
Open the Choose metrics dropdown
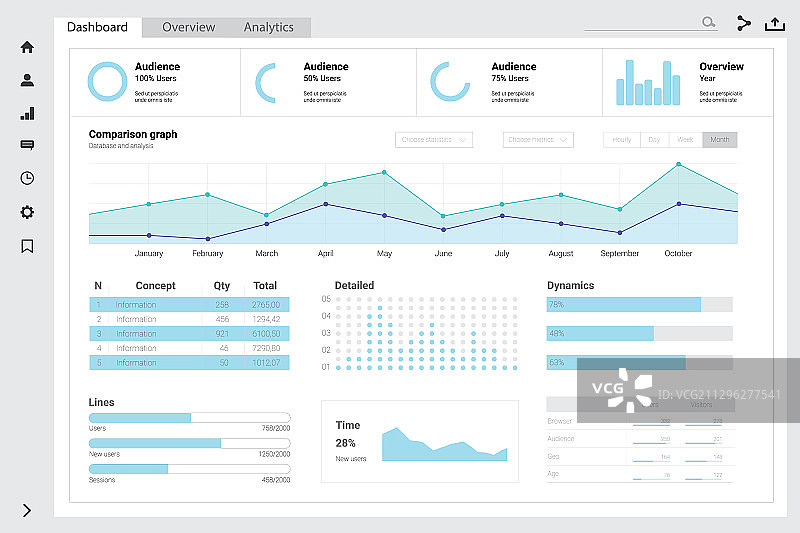(x=538, y=140)
